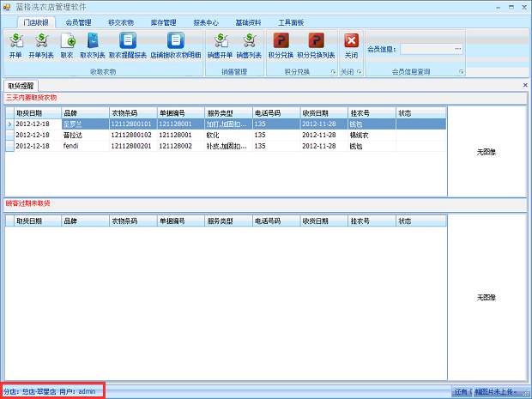Click lower table 衣物条码 column header

point(133,221)
